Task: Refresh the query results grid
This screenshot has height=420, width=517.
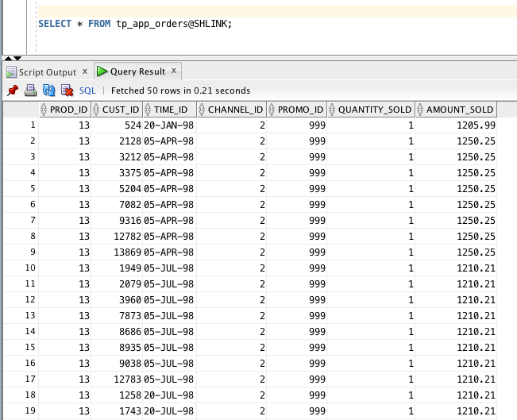Action: pyautogui.click(x=48, y=91)
